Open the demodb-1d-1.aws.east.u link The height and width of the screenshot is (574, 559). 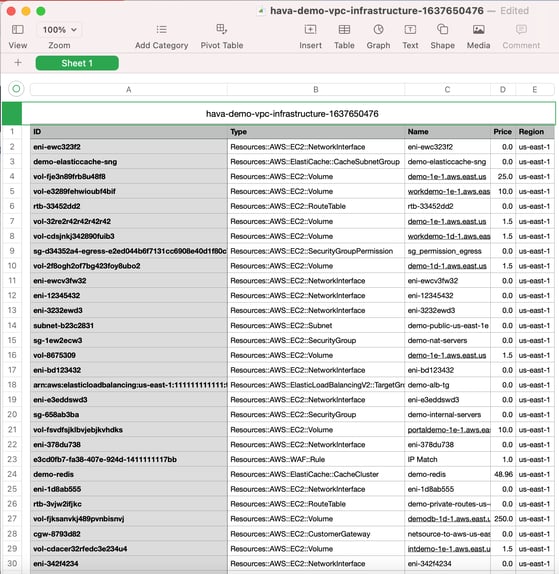pos(449,519)
